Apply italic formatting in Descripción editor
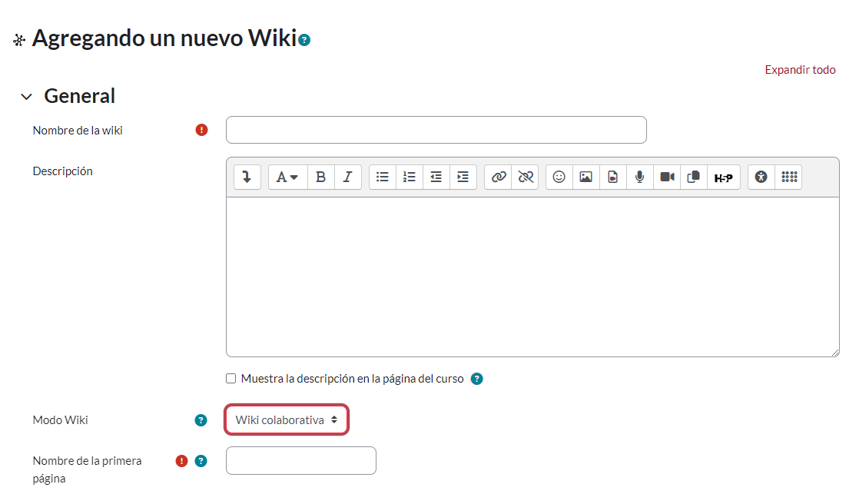The image size is (859, 504). pyautogui.click(x=347, y=177)
